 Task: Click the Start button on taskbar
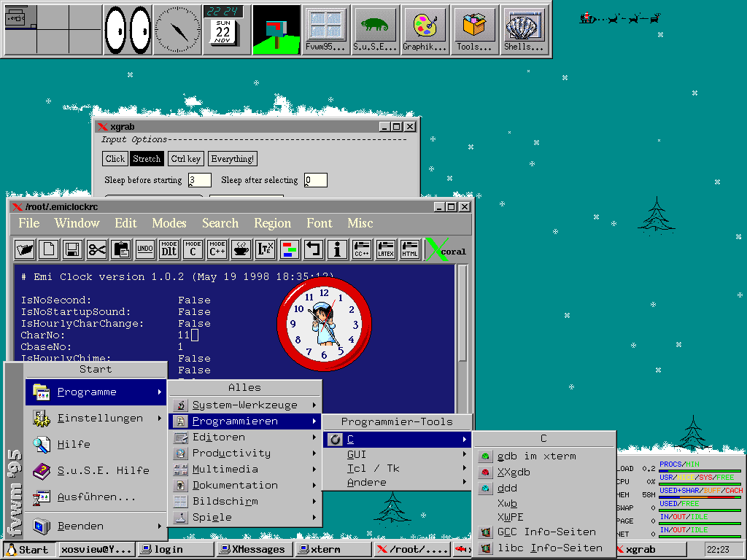[29, 550]
